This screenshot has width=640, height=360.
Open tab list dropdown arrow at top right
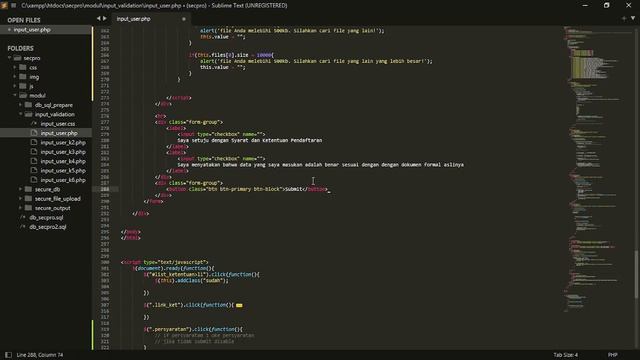[633, 18]
